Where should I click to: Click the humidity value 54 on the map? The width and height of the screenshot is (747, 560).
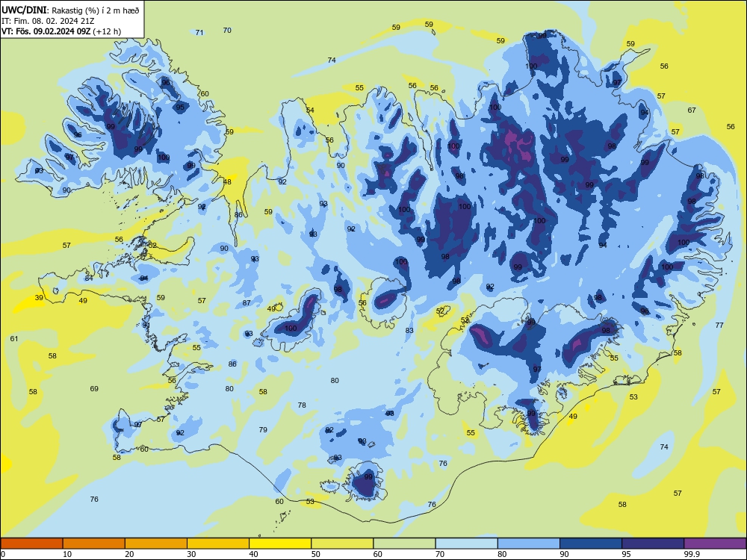click(310, 110)
